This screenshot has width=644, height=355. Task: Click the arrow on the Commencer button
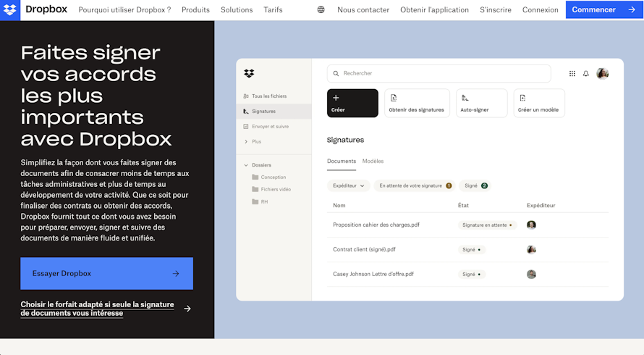632,9
